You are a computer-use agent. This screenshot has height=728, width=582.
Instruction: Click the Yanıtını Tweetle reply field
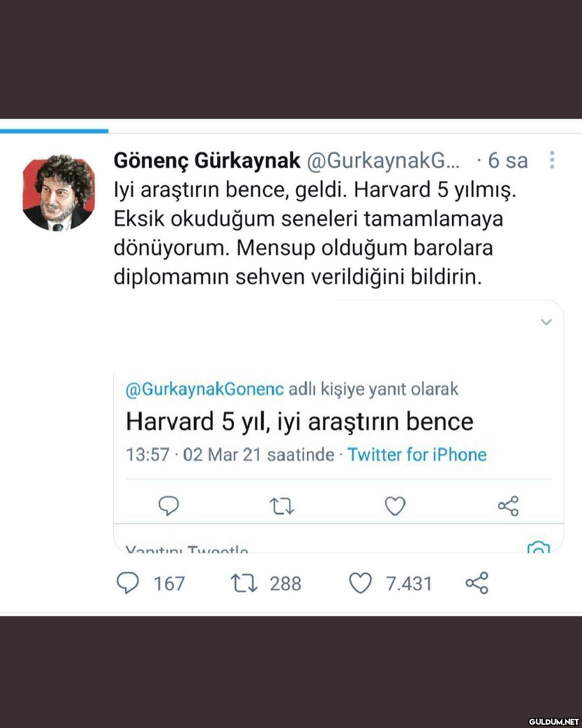click(187, 550)
